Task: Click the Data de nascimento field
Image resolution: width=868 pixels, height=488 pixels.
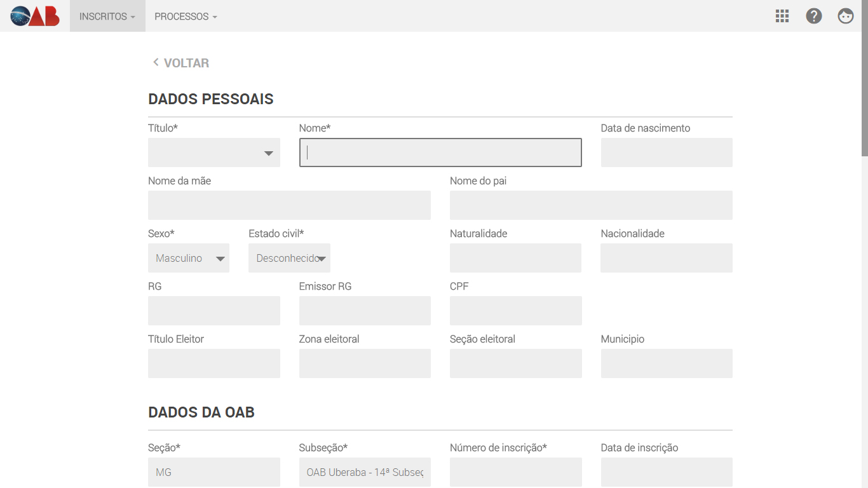Action: (x=667, y=152)
